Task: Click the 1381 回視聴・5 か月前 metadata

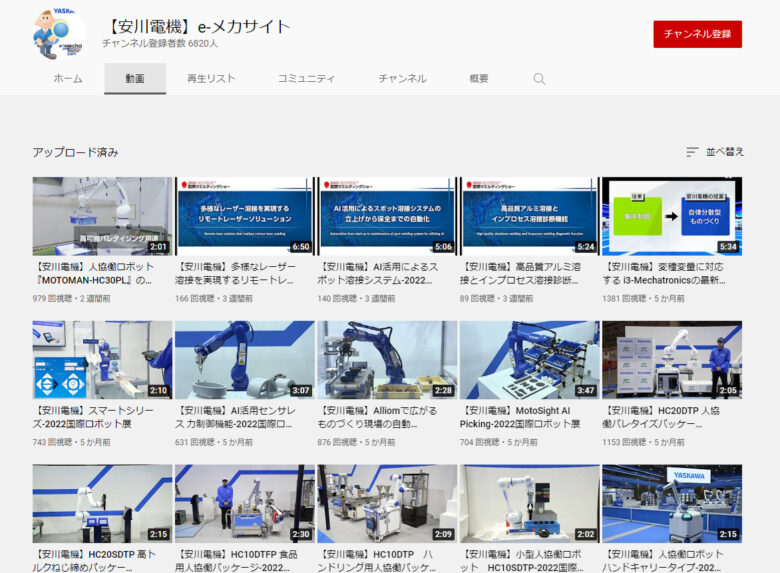Action: pos(643,298)
